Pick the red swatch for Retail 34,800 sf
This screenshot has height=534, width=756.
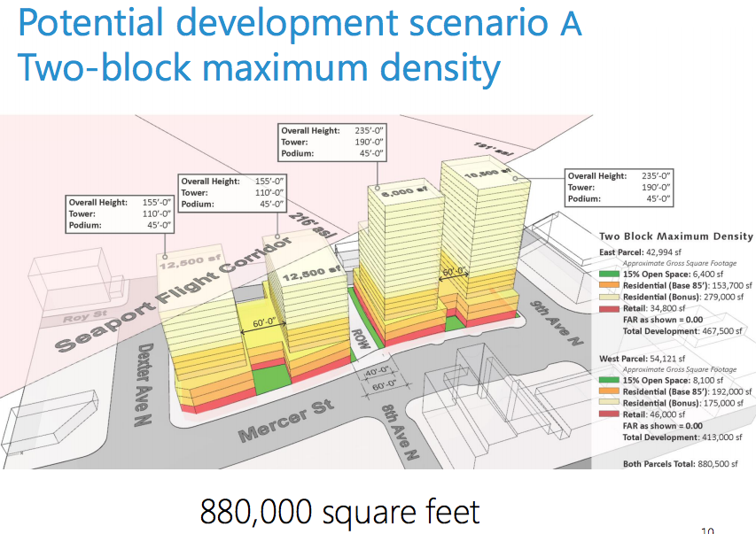609,308
